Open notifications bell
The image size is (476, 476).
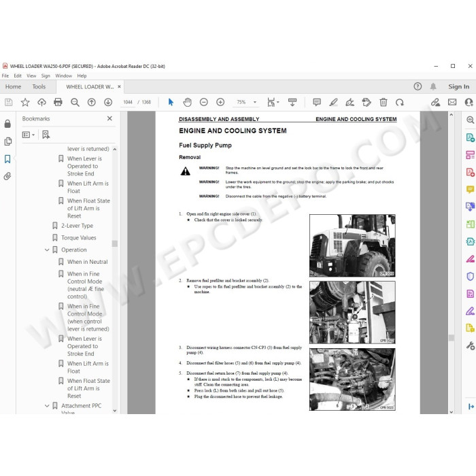pos(433,86)
